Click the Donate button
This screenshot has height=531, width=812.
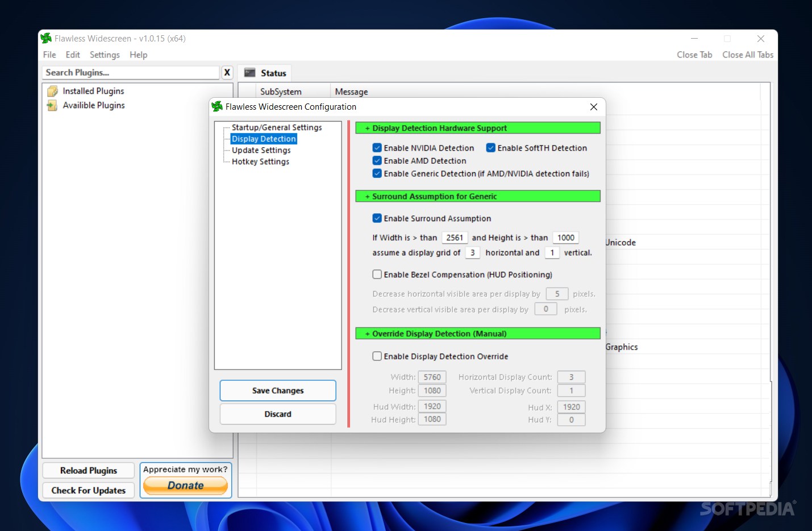(186, 486)
